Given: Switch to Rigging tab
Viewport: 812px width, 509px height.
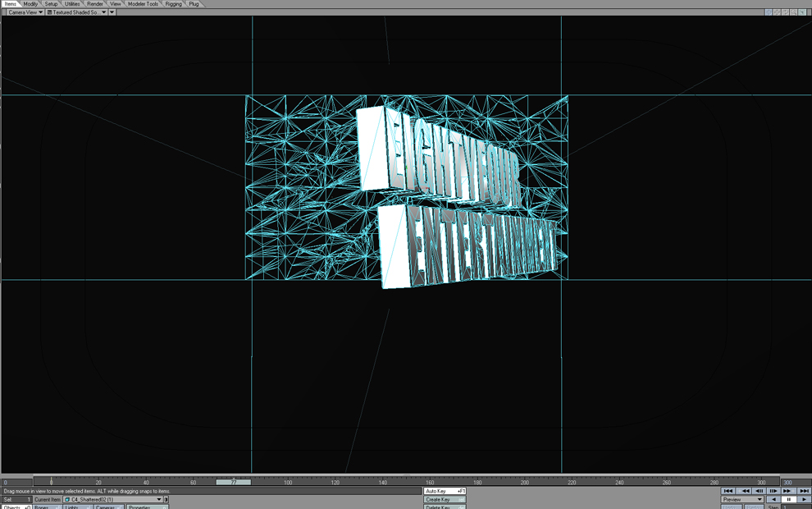Looking at the screenshot, I should (174, 3).
